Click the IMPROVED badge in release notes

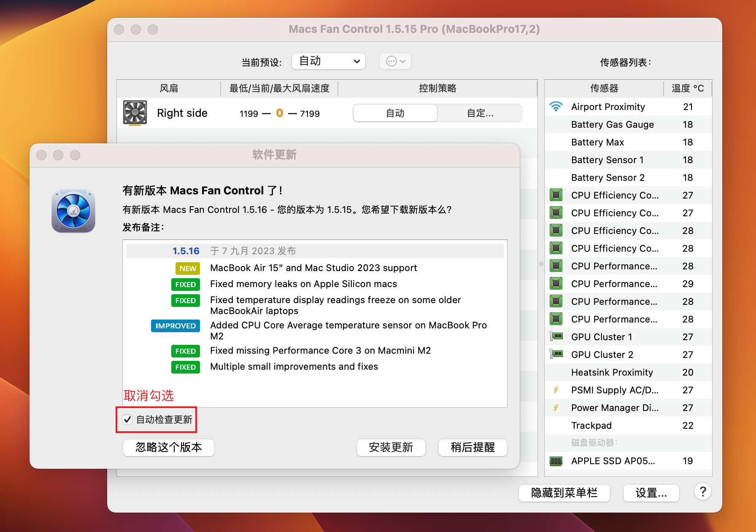[x=175, y=325]
